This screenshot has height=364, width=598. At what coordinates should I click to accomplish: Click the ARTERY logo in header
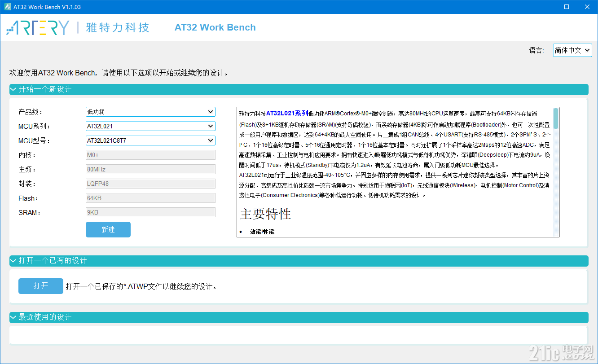[x=38, y=27]
